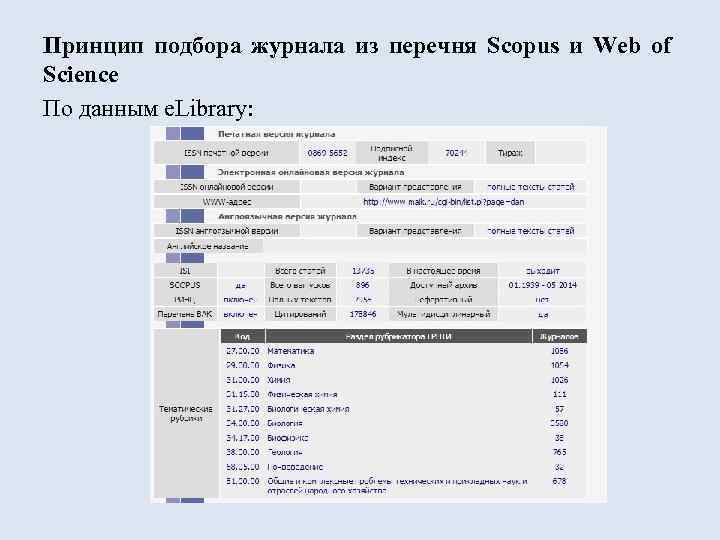Select the rubric code 34.00.00
720x540 pixels.
point(243,423)
